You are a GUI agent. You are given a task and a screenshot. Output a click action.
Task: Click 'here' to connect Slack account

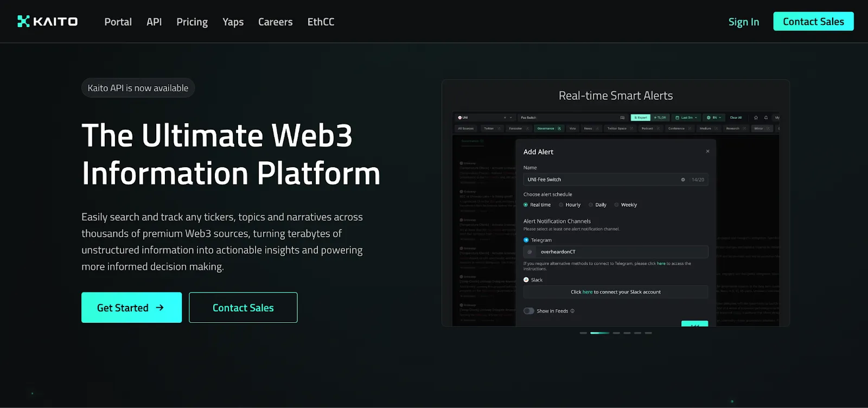[588, 292]
